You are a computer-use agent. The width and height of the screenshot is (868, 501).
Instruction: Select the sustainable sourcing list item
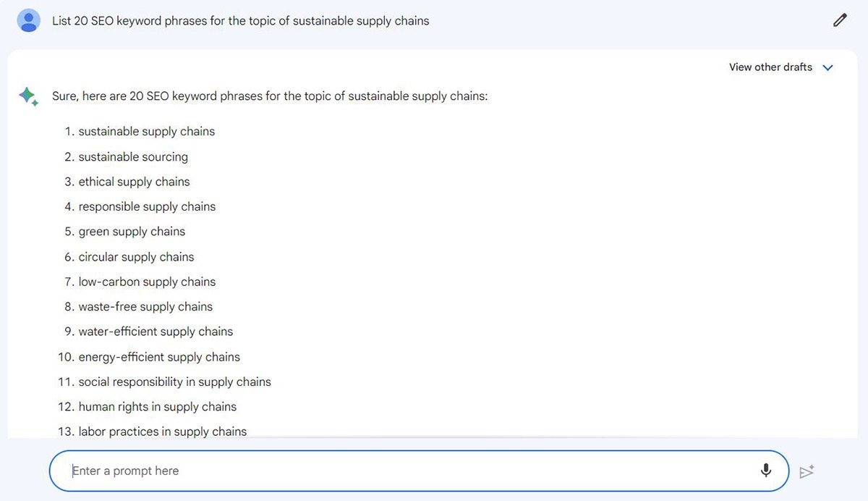[133, 156]
